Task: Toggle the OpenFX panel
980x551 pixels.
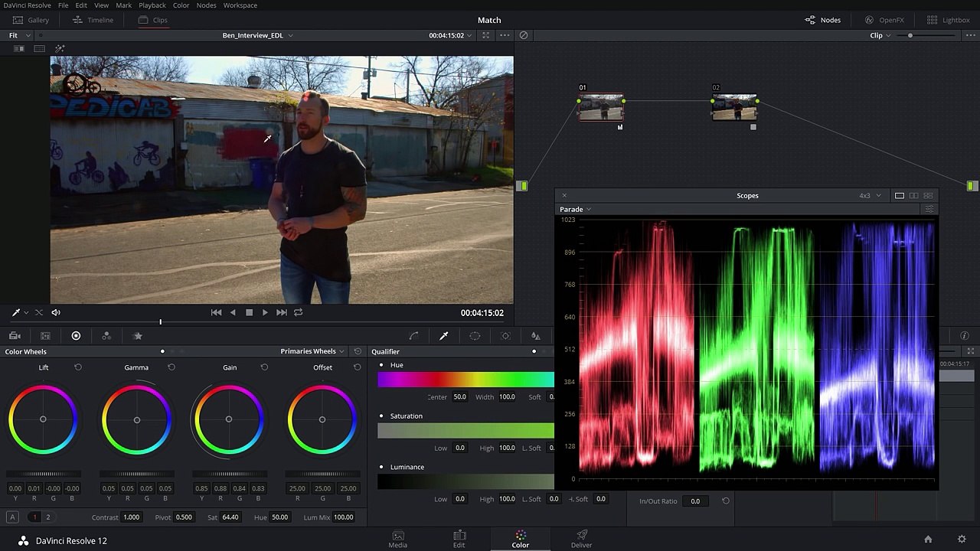Action: [x=884, y=20]
